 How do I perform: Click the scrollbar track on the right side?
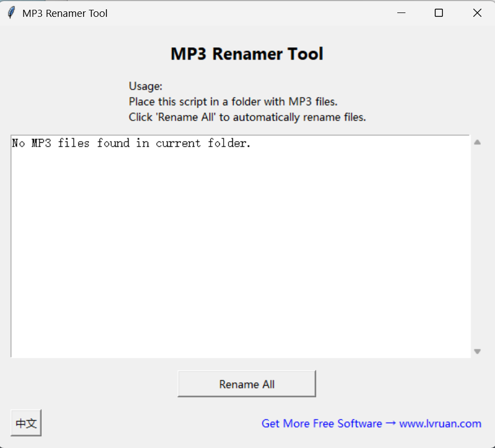477,244
